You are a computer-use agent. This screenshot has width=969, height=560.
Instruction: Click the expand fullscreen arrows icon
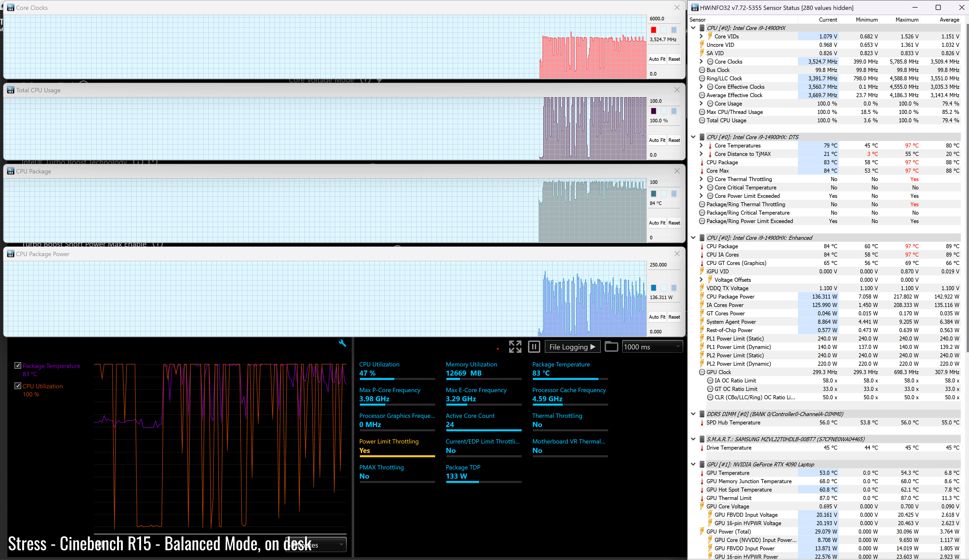(x=515, y=347)
